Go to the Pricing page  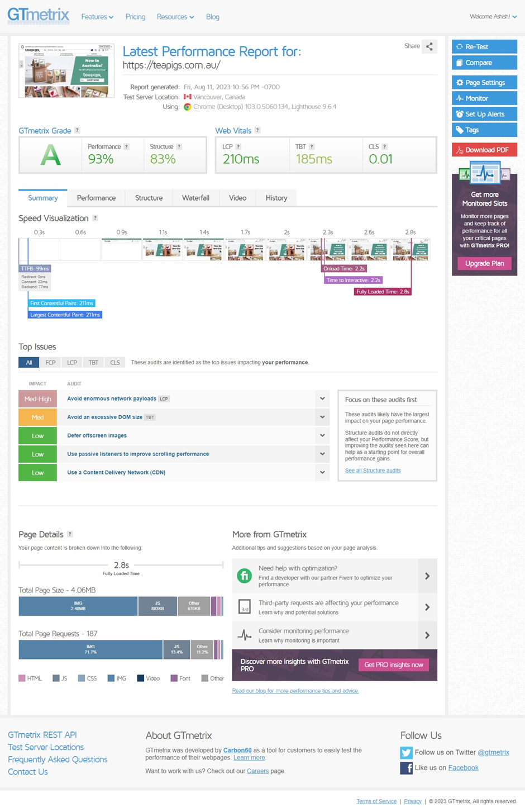(x=135, y=17)
